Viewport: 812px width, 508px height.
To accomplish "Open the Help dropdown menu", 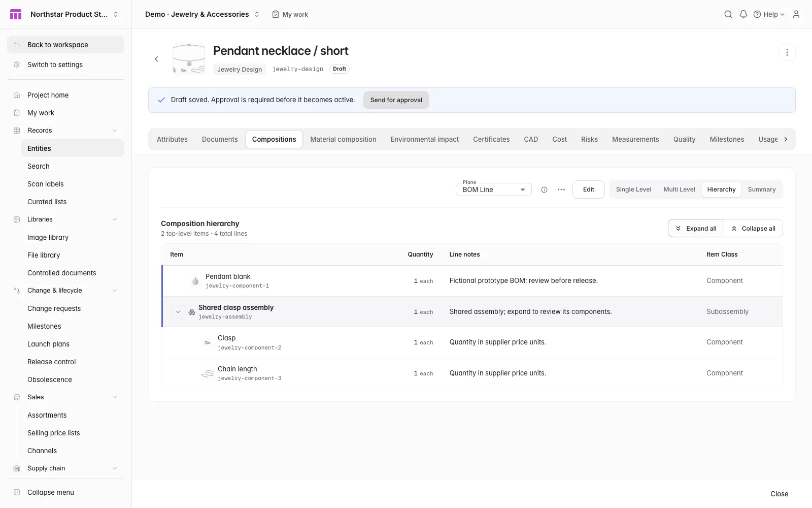I will click(769, 14).
